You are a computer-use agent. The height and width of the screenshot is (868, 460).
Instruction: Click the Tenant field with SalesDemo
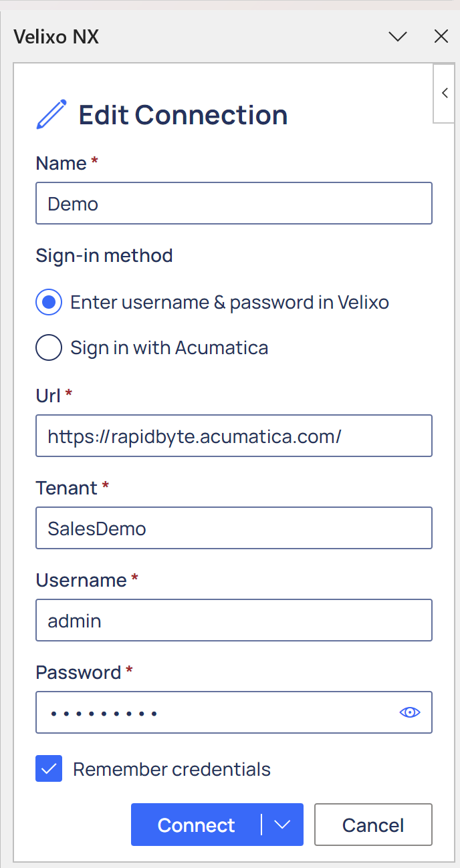pos(234,528)
